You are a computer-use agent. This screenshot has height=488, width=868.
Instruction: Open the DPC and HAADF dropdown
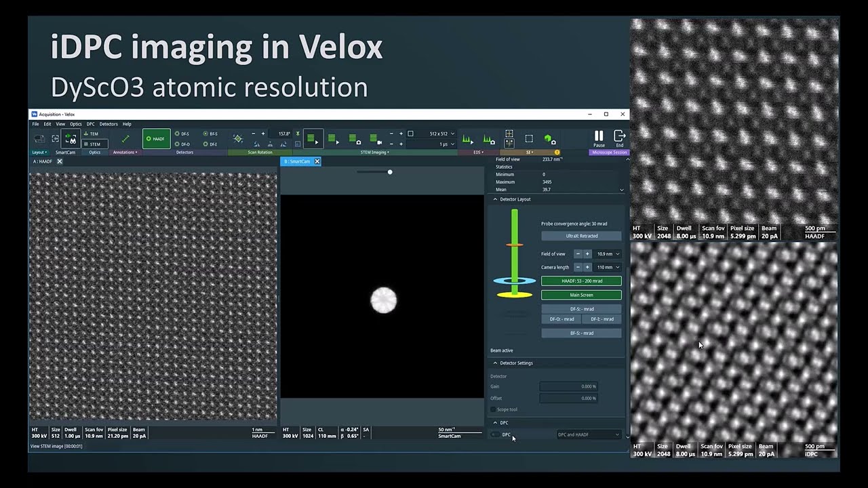coord(589,434)
